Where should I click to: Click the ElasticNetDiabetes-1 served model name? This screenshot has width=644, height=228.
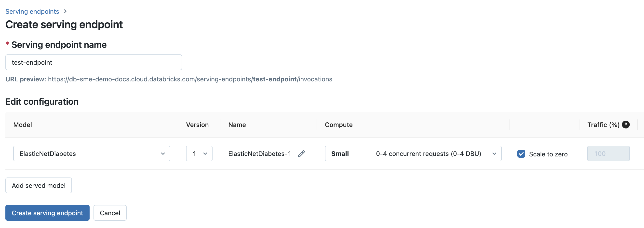pos(259,153)
